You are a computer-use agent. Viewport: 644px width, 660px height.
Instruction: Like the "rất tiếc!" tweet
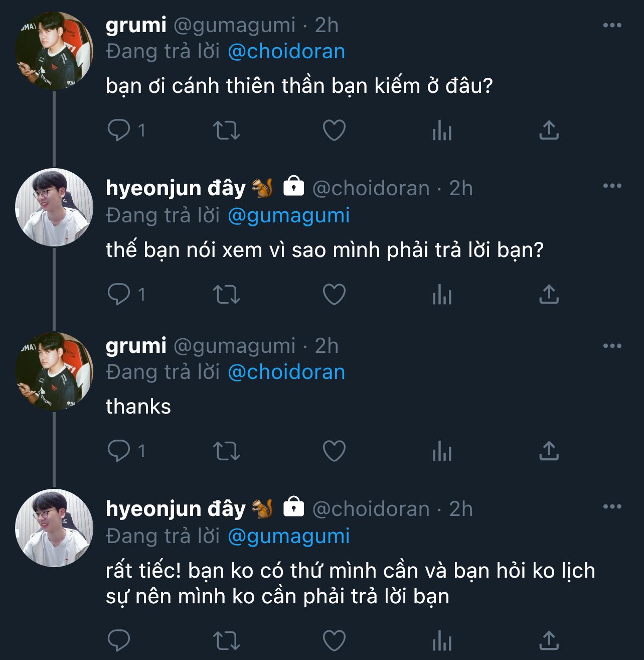coord(334,640)
